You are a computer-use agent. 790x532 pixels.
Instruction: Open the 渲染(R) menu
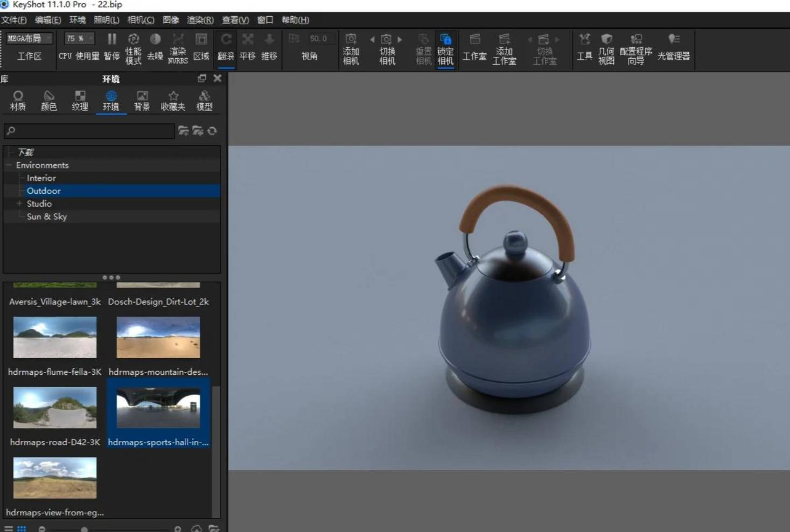click(x=200, y=20)
